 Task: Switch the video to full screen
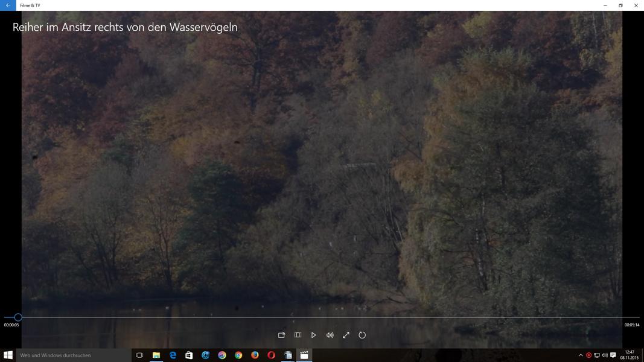point(346,335)
